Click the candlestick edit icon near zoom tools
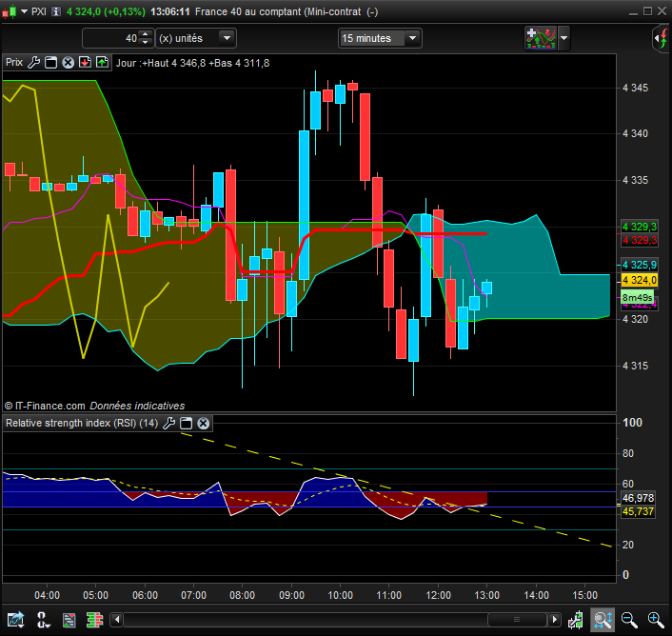This screenshot has width=672, height=636. (x=575, y=620)
